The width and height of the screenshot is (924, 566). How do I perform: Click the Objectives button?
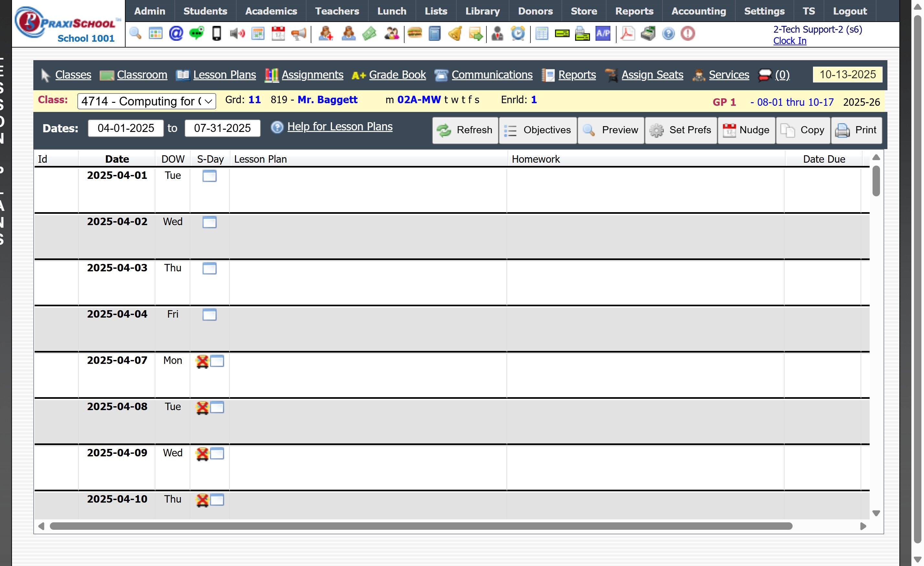pos(537,130)
